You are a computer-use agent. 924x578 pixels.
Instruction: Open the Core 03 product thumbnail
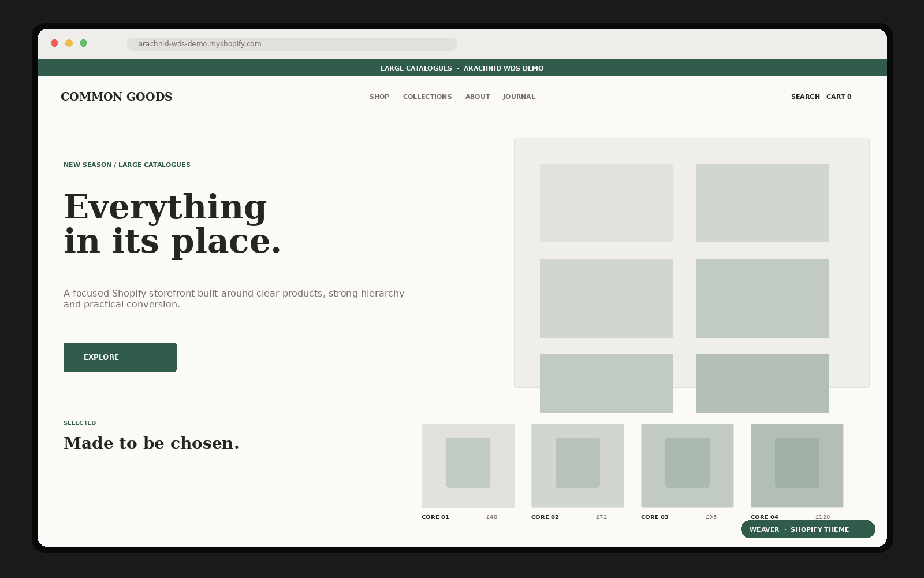coord(687,466)
